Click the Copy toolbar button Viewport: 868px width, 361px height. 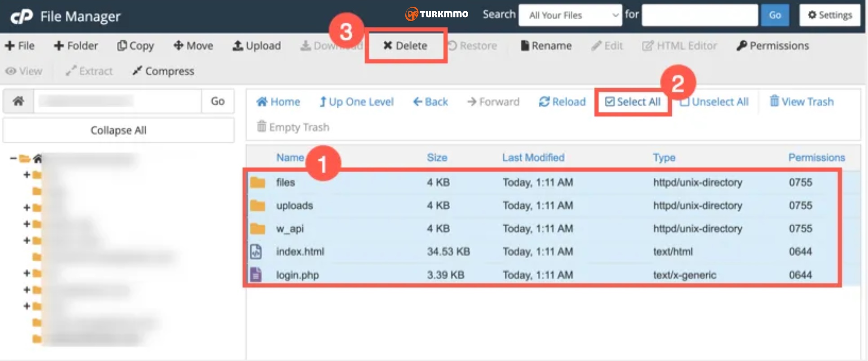point(135,46)
